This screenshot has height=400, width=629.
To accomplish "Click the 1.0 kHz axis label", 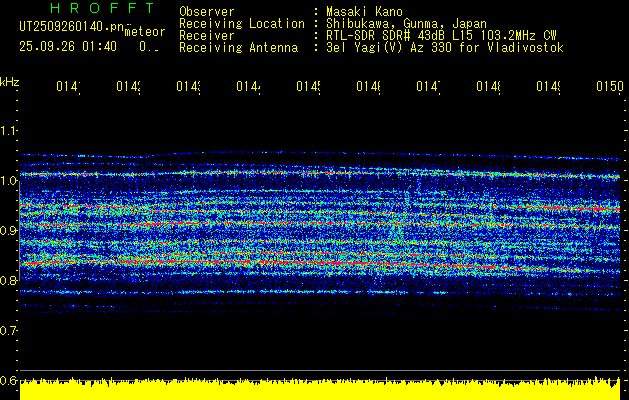I will click(x=8, y=181).
